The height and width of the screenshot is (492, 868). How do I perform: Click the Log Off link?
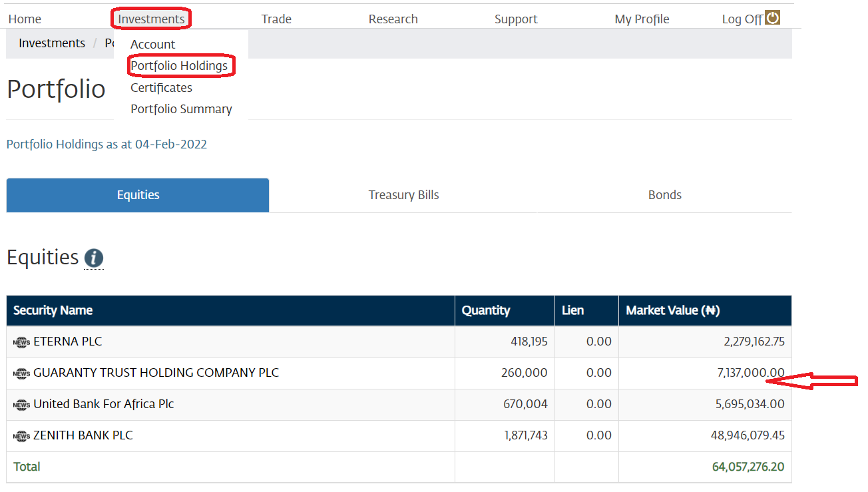[x=742, y=19]
